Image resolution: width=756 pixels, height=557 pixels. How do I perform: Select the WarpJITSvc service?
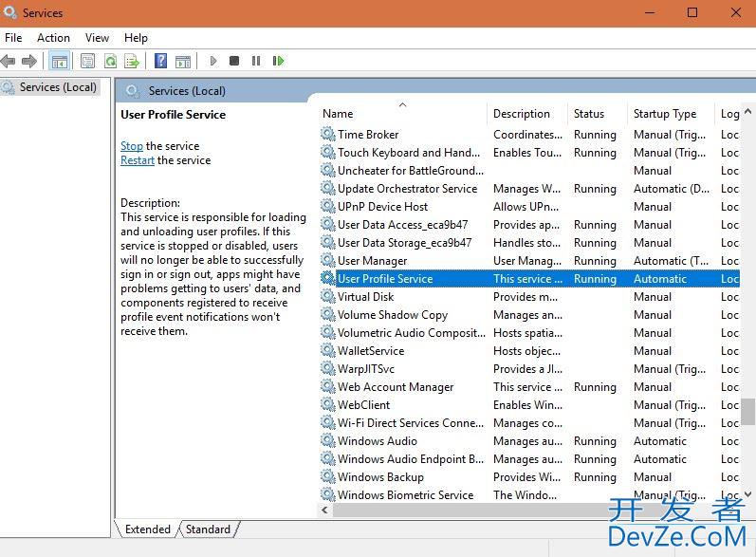tap(529, 369)
